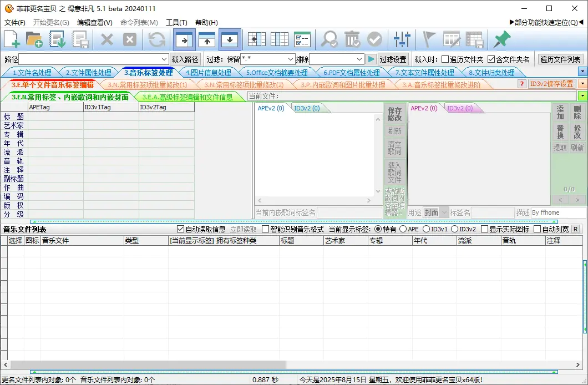Click the add files toolbar icon

tap(11, 39)
